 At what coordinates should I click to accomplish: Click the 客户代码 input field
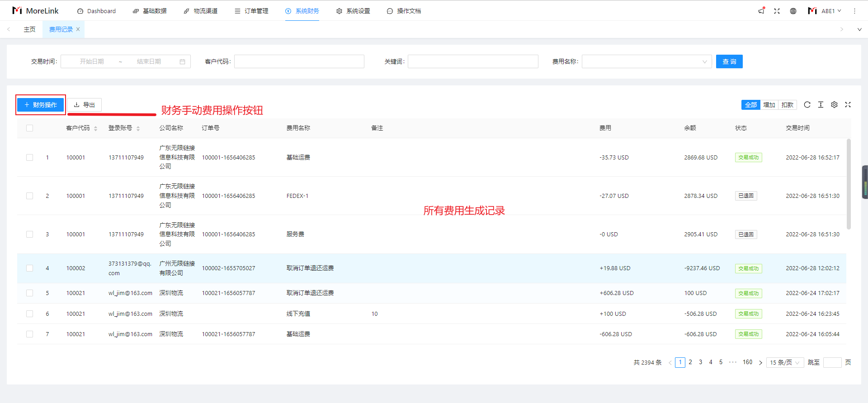tap(299, 61)
